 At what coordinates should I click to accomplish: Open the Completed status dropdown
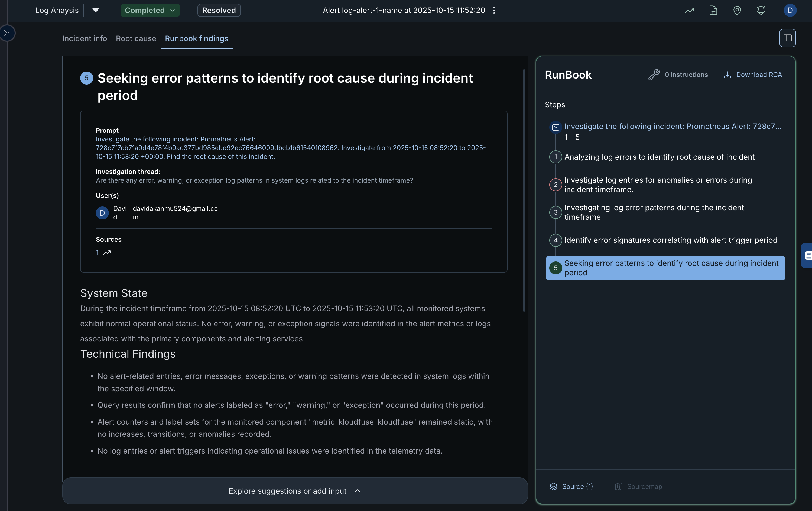(x=150, y=11)
